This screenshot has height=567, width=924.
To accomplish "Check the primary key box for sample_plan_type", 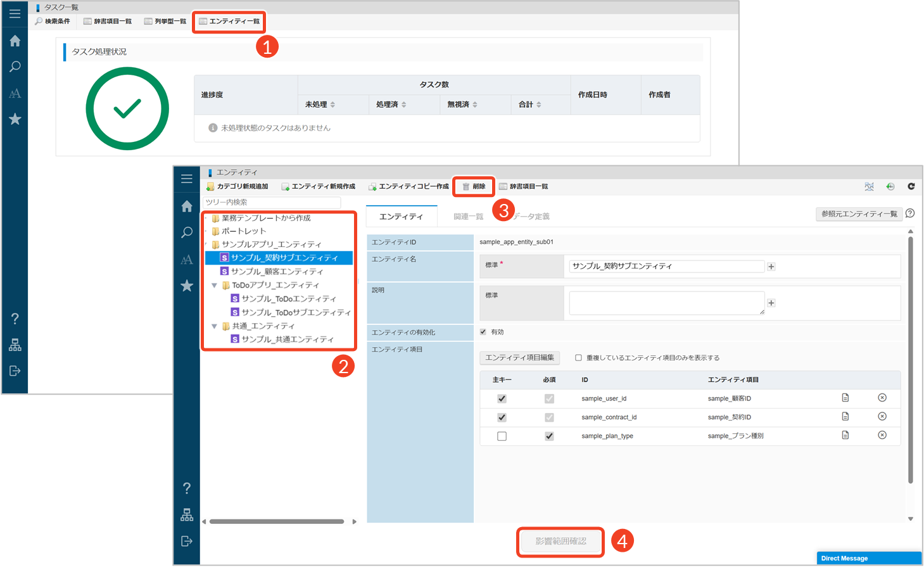I will [502, 436].
